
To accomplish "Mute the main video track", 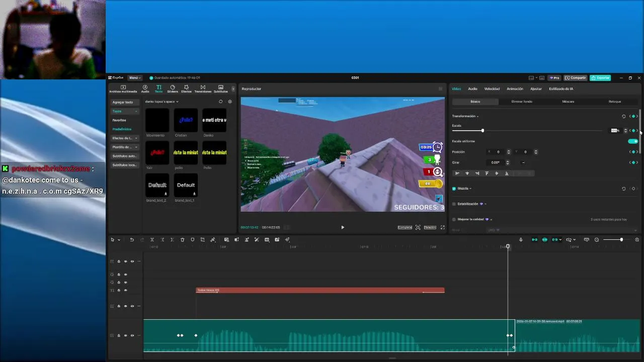I will pos(132,335).
